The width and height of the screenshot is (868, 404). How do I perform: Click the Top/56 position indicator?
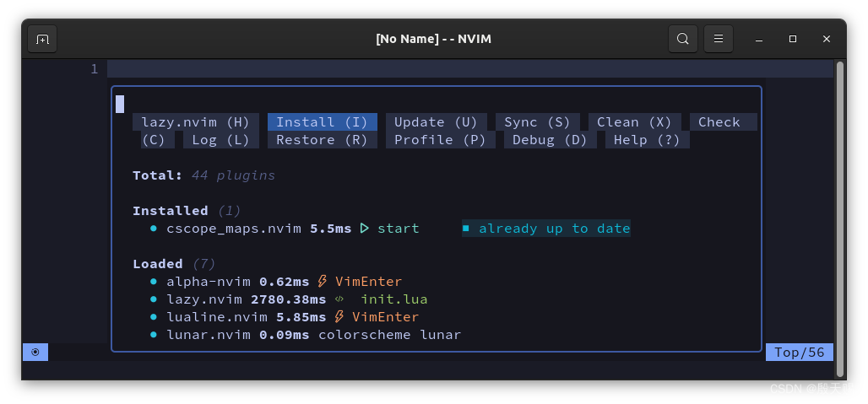point(800,352)
